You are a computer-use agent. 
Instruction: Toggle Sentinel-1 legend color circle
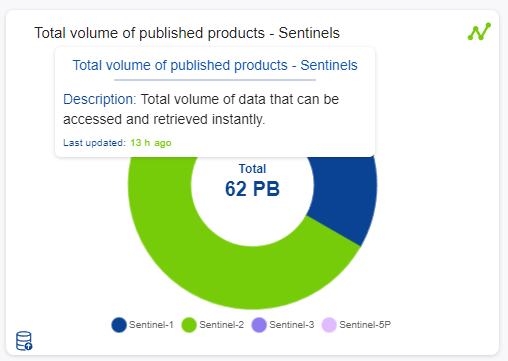[119, 325]
